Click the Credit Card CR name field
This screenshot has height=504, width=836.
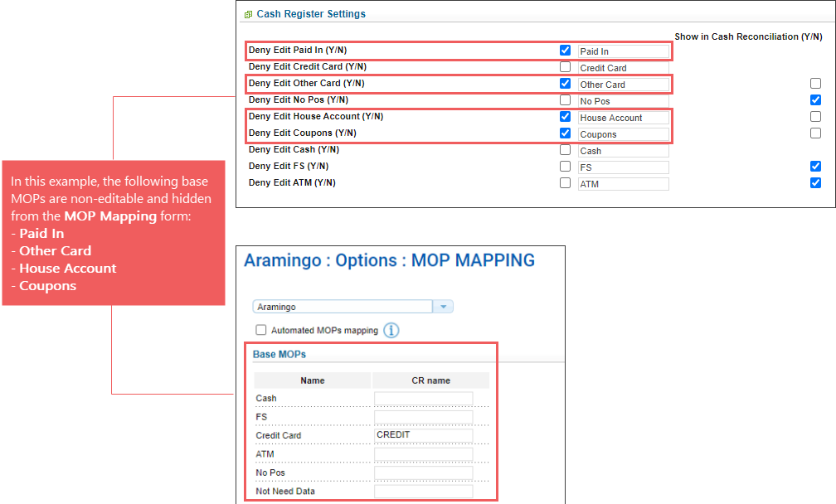click(x=423, y=435)
